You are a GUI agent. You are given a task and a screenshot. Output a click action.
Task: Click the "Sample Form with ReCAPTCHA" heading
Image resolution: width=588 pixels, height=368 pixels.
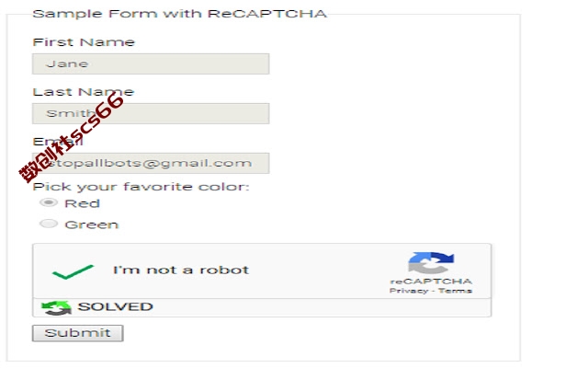point(180,14)
